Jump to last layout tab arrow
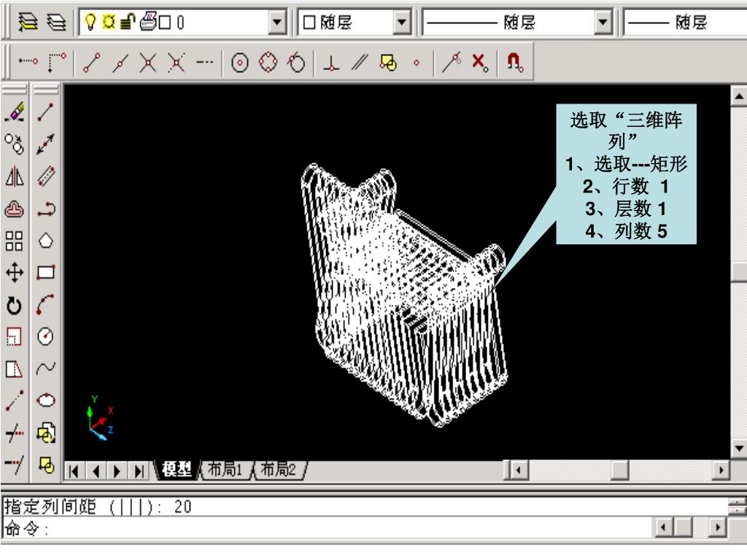This screenshot has width=747, height=560. tap(139, 472)
